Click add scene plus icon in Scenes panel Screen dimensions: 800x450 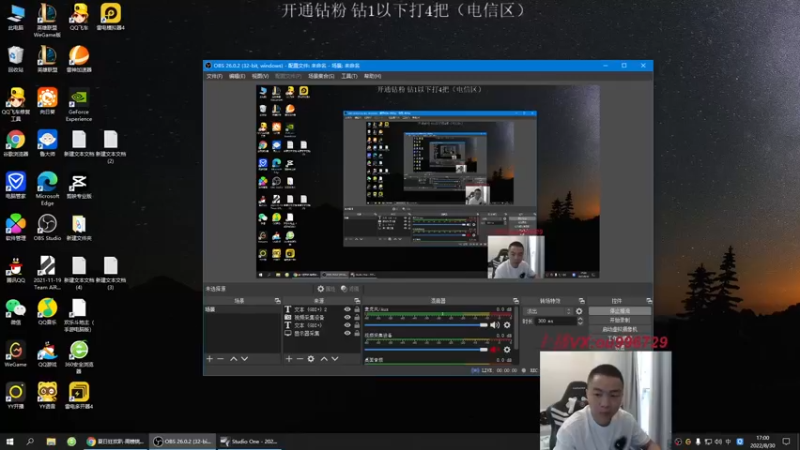(x=210, y=359)
